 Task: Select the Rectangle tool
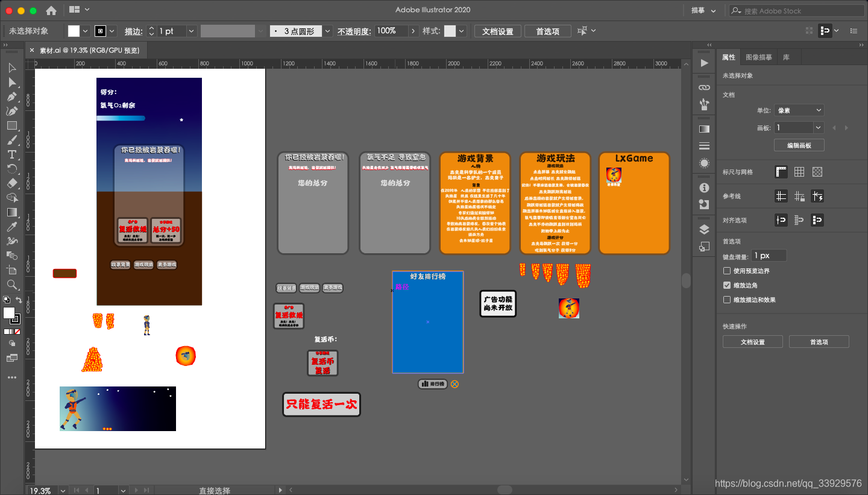(11, 125)
